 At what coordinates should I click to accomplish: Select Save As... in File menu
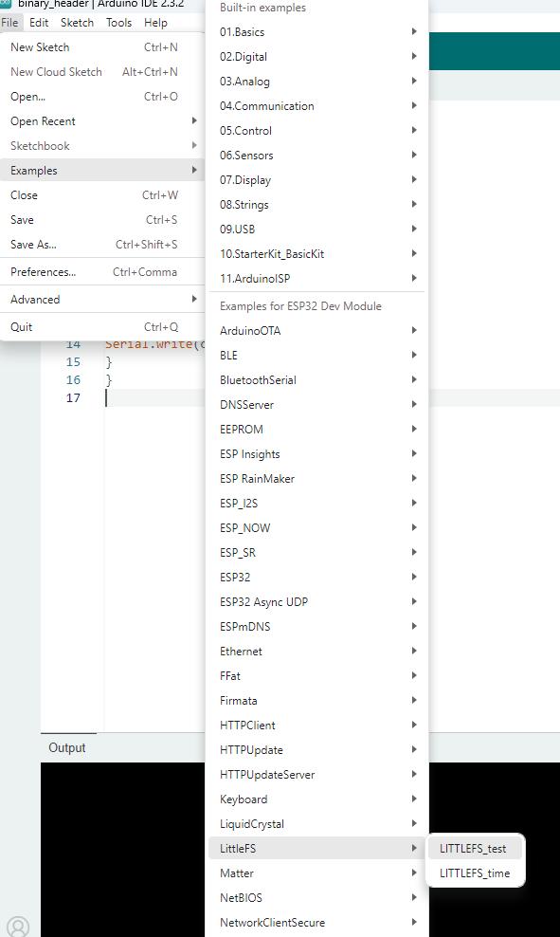click(x=37, y=244)
